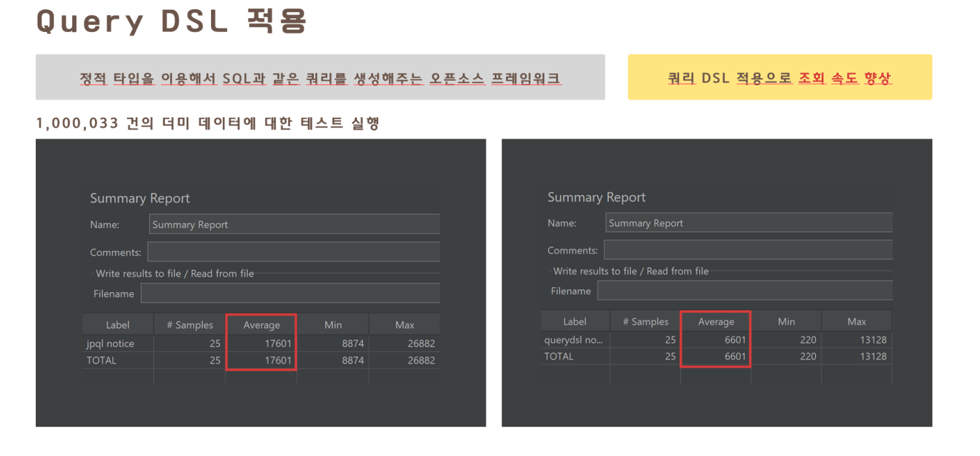
Task: Select Min header in querydsl report table
Action: (x=787, y=321)
